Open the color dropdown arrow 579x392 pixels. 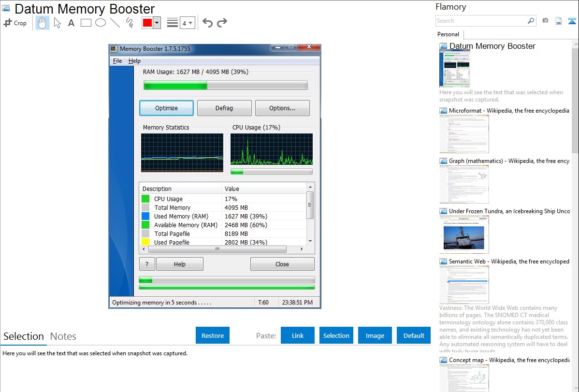[157, 23]
